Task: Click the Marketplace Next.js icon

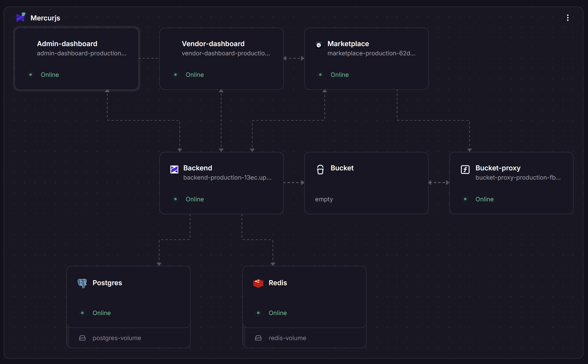Action: 319,45
